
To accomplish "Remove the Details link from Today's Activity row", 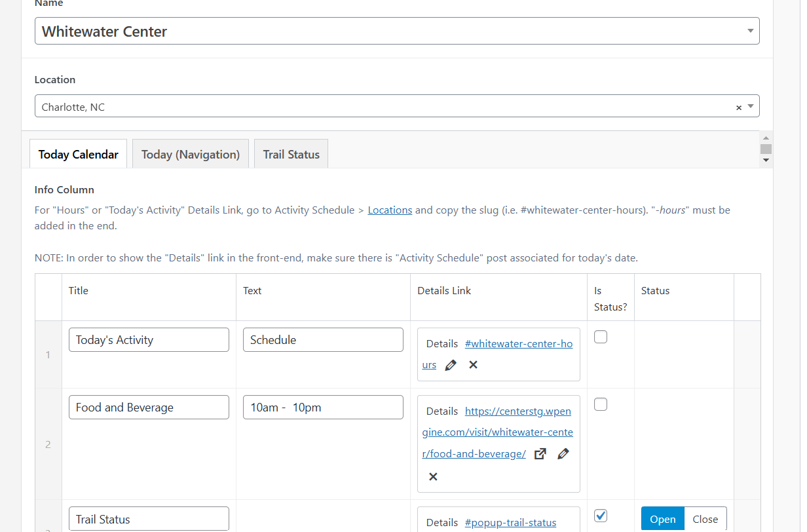I will click(473, 365).
